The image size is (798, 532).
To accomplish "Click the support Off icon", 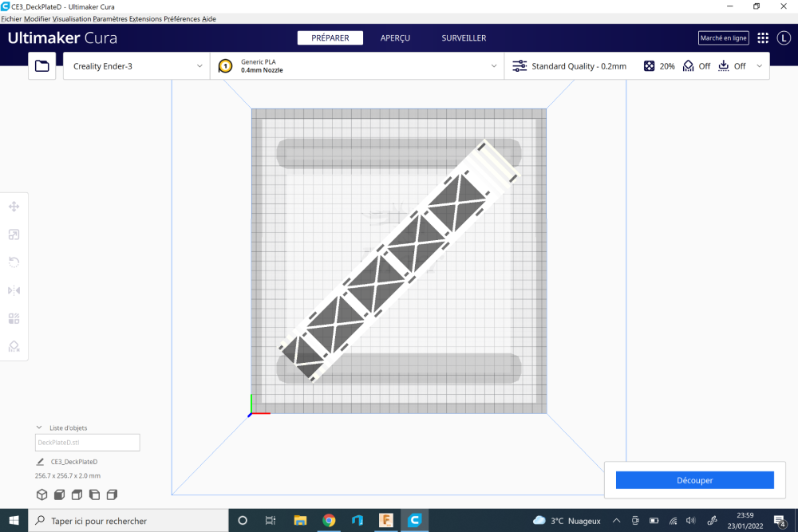I will tap(688, 66).
